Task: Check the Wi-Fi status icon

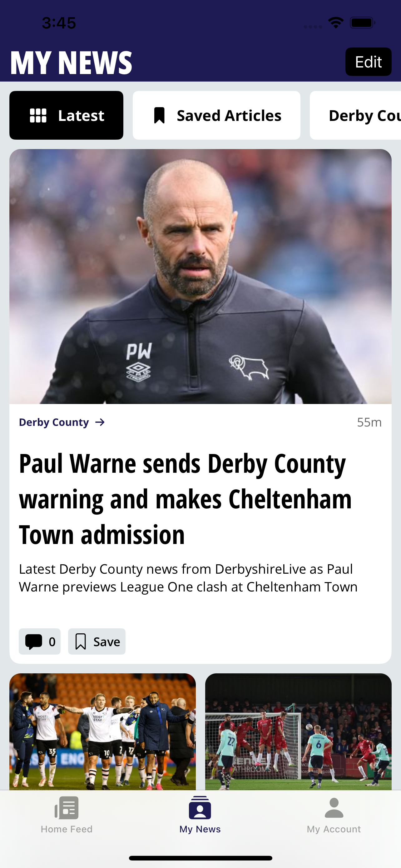Action: (x=336, y=23)
